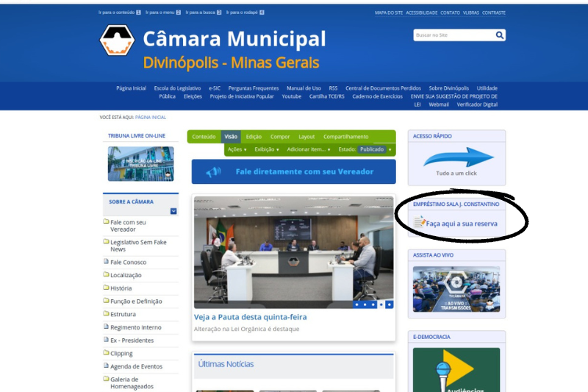This screenshot has height=392, width=588.
Task: Open Veja a Pauta desta quinta-feira headline
Action: (x=250, y=317)
